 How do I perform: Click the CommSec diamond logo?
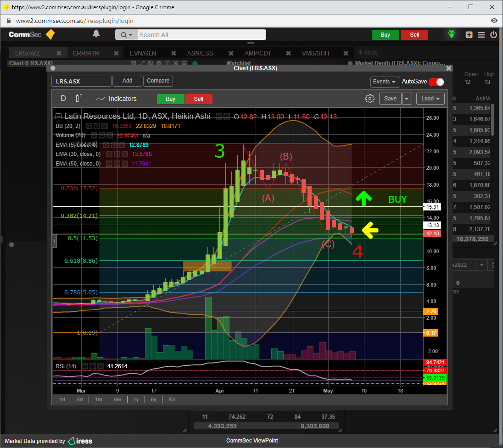click(x=50, y=34)
